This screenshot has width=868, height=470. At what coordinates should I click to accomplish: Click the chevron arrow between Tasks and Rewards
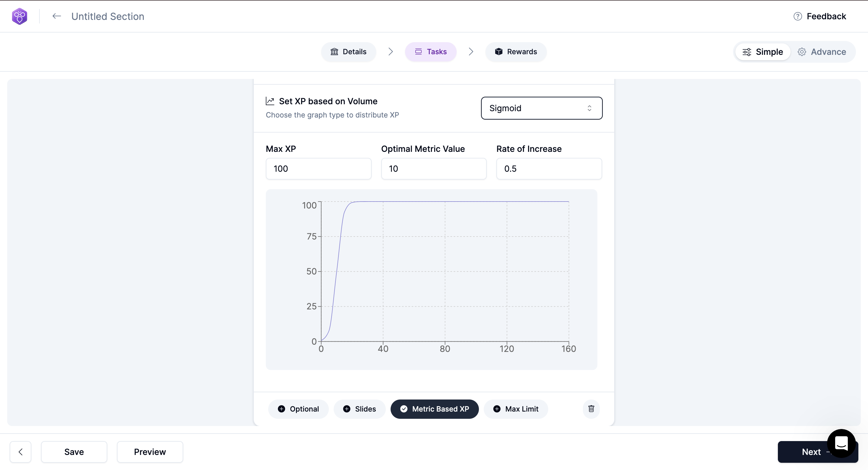click(471, 52)
